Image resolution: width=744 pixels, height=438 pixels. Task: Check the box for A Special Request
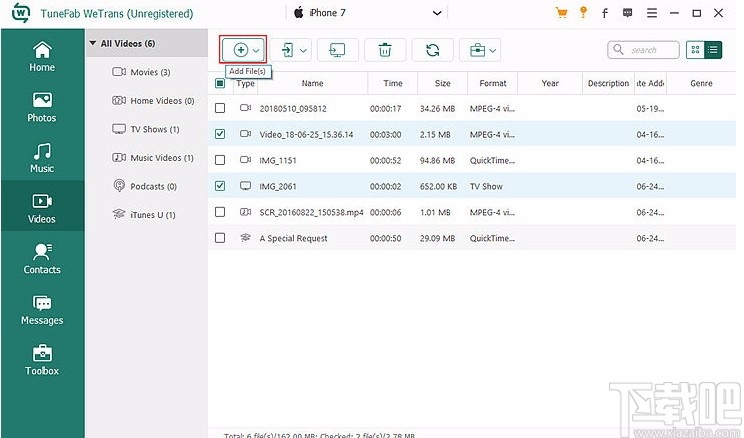220,238
